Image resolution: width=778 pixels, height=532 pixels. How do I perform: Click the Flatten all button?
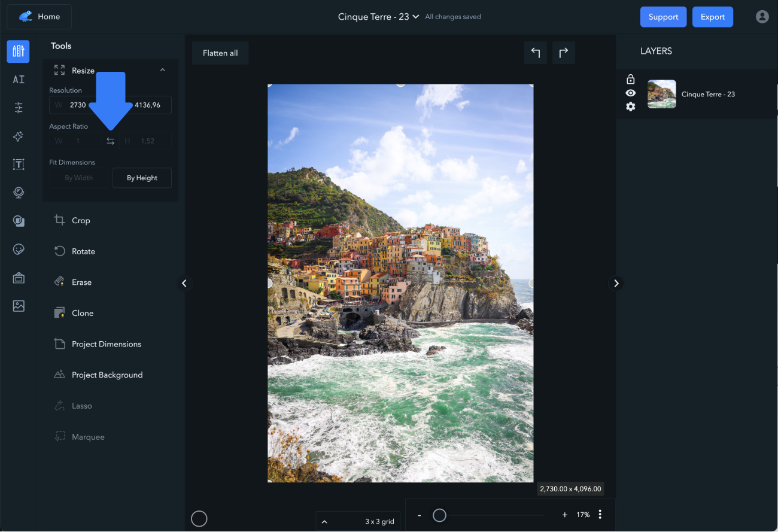(220, 53)
